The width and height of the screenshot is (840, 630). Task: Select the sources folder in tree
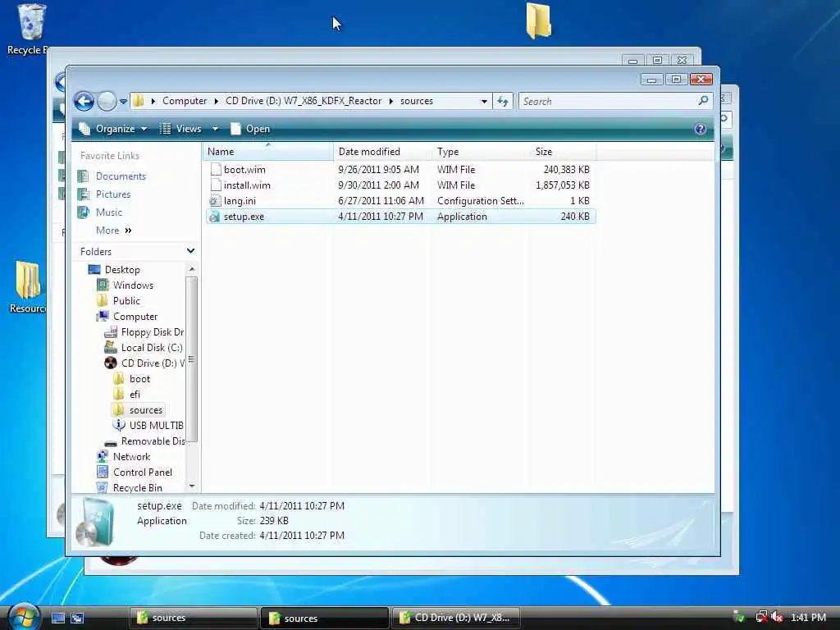[145, 410]
